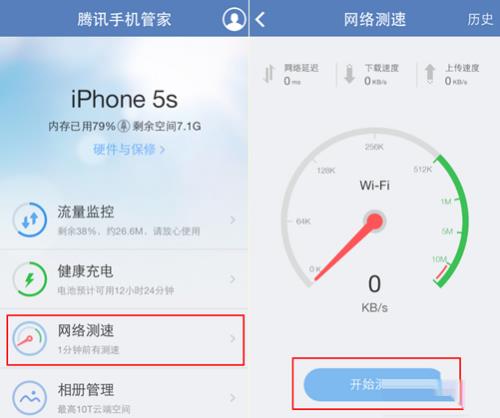This screenshot has height=418, width=500.
Task: Tap the 内存已用79% storage status text
Action: (x=82, y=126)
